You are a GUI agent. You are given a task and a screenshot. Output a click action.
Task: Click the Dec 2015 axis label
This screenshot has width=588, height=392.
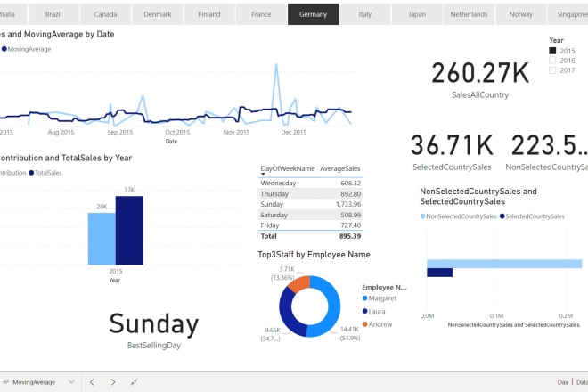pos(294,133)
